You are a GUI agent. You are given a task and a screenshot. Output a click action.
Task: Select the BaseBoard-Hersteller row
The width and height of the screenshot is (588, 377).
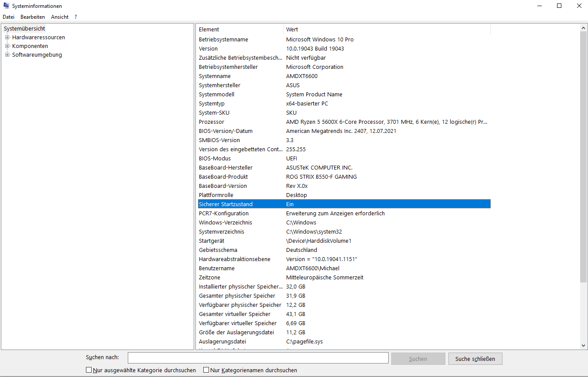coord(344,167)
